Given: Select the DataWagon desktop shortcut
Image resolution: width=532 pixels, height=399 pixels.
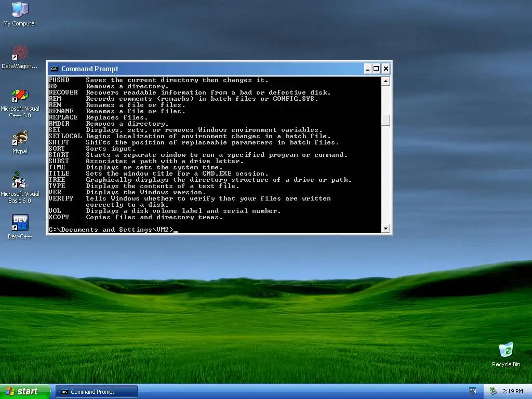Looking at the screenshot, I should coord(20,57).
